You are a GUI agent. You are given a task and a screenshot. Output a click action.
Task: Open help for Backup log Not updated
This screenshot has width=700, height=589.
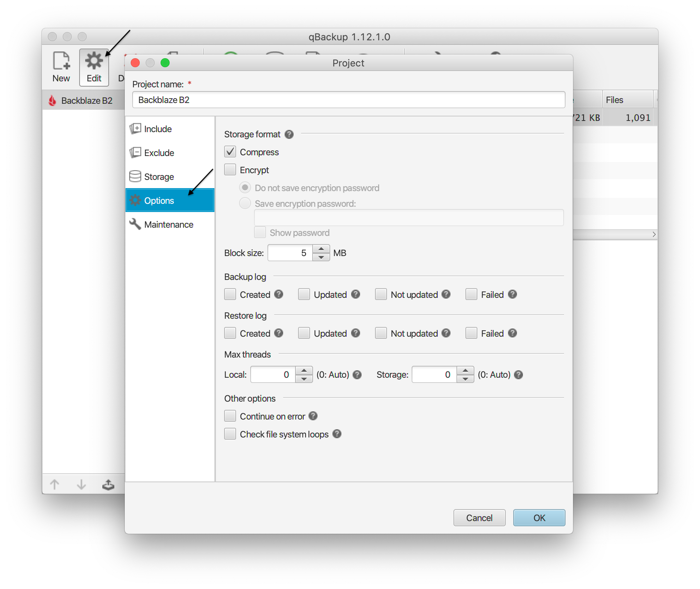coord(446,294)
